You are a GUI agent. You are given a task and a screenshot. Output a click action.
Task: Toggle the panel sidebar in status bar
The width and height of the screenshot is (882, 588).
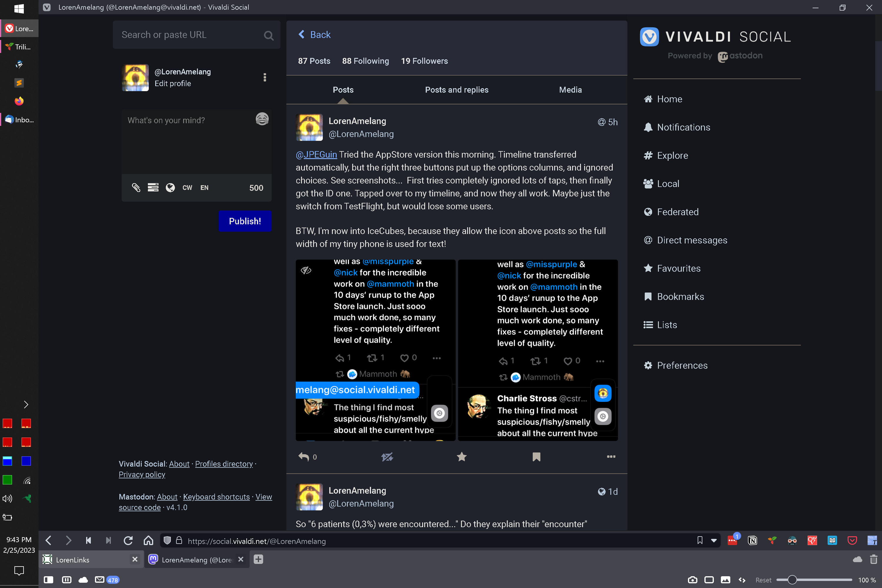[x=49, y=580]
